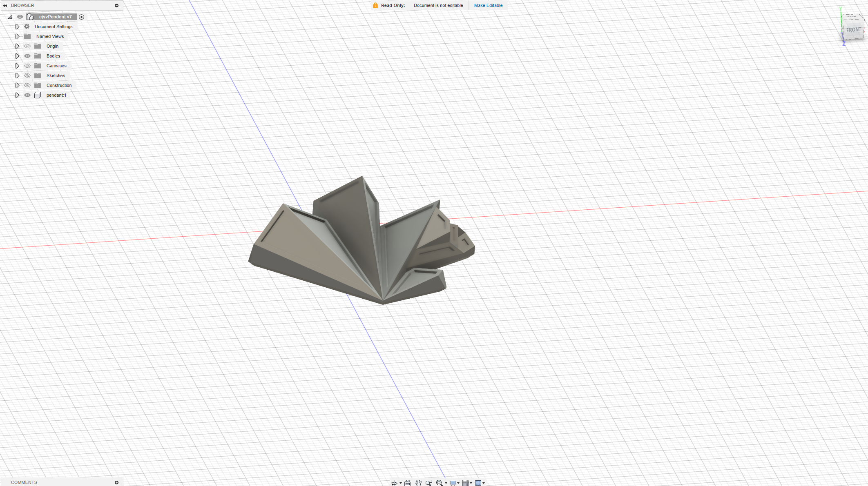Open the Grid and Snaps dropdown arrow
The image size is (868, 486).
coord(471,483)
